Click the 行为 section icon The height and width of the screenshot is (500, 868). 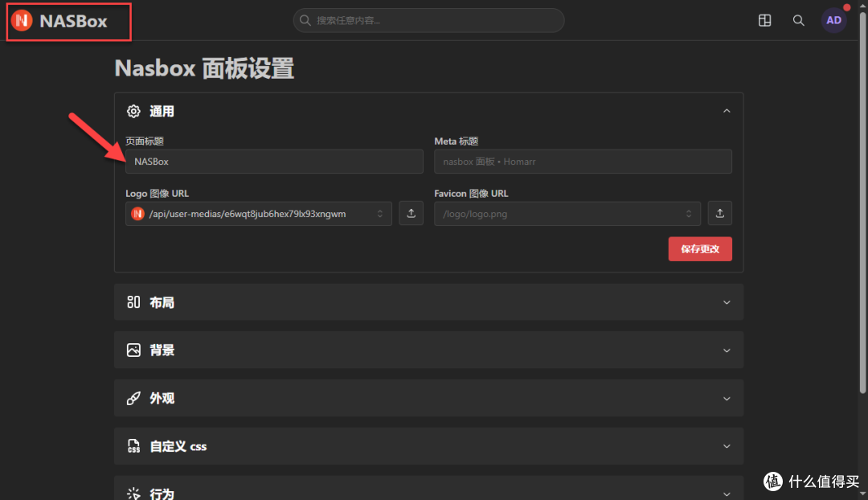(133, 494)
